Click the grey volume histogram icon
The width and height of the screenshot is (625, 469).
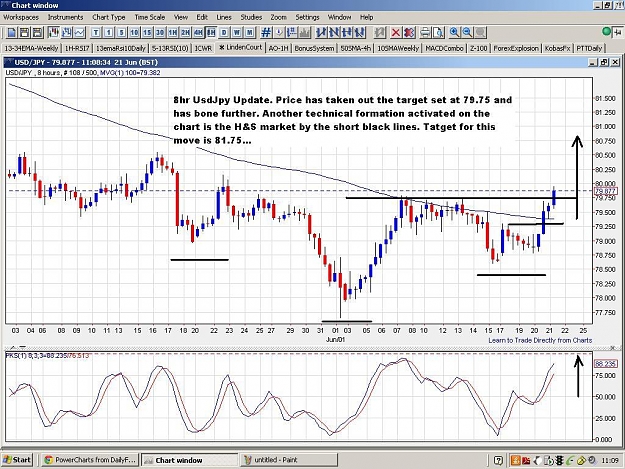point(305,32)
